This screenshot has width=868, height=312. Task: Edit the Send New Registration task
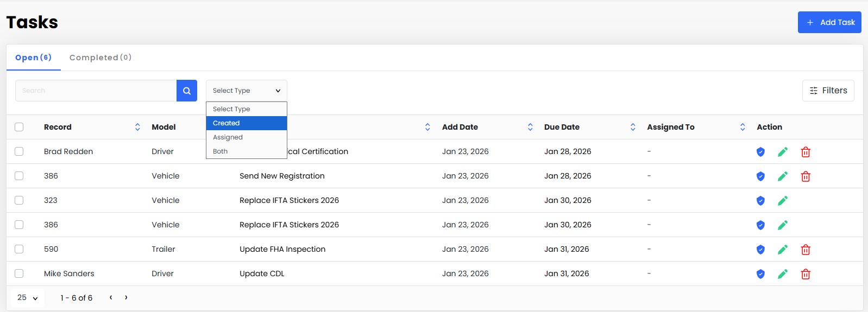tap(782, 176)
